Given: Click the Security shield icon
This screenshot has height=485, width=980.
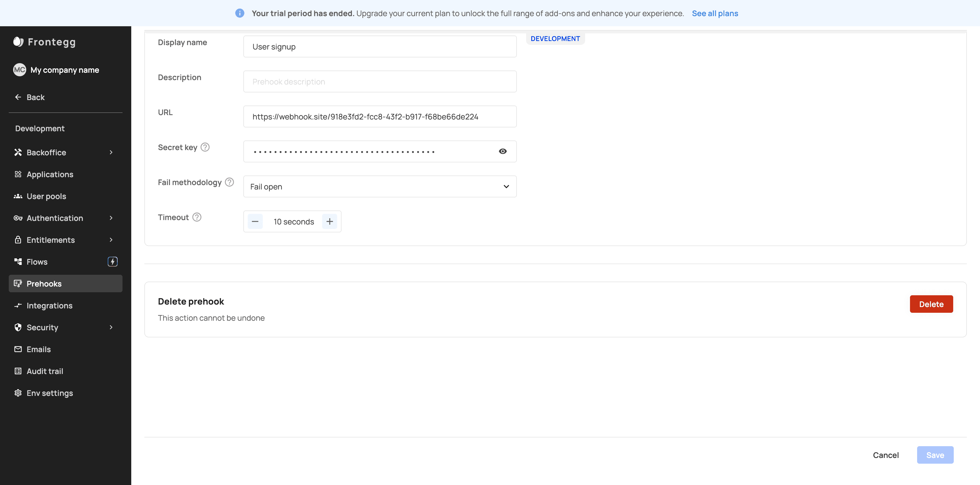Looking at the screenshot, I should tap(18, 327).
